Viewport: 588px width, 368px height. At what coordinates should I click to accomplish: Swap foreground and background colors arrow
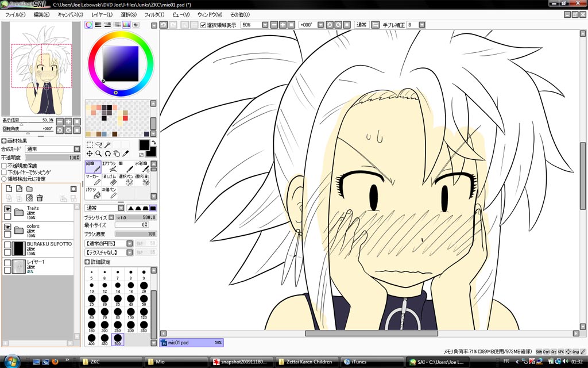[153, 143]
